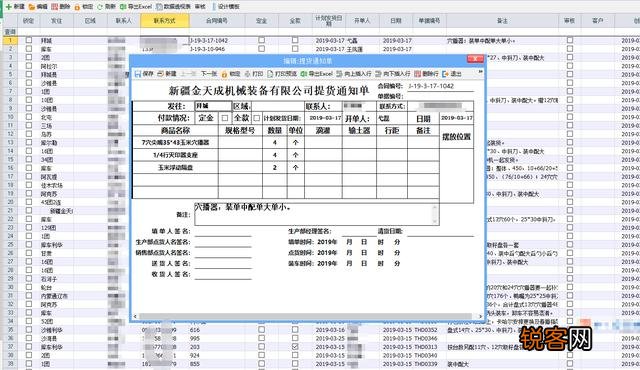640x370 pixels.
Task: Click the 打印 printer icon
Action: coord(247,74)
